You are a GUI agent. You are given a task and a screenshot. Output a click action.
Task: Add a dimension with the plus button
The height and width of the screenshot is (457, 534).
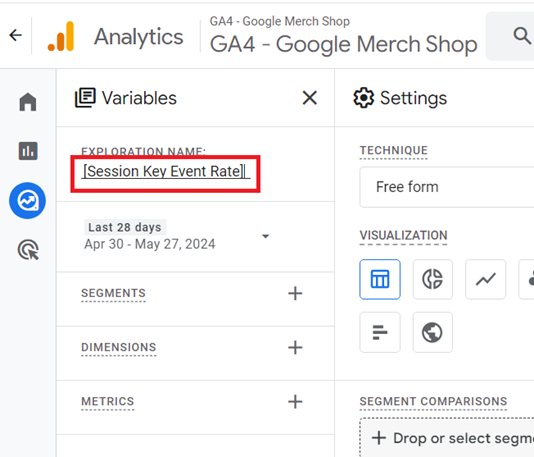click(x=295, y=347)
